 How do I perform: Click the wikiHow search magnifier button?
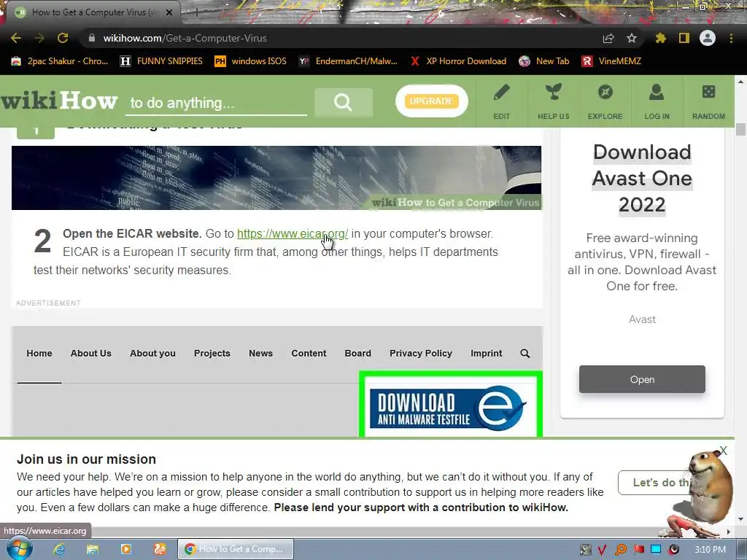tap(343, 102)
